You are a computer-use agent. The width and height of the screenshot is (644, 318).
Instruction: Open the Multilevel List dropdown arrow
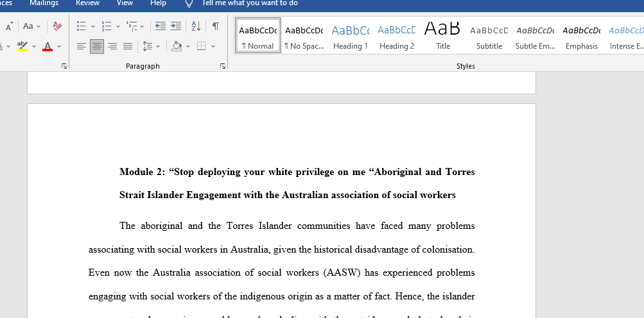tap(142, 26)
